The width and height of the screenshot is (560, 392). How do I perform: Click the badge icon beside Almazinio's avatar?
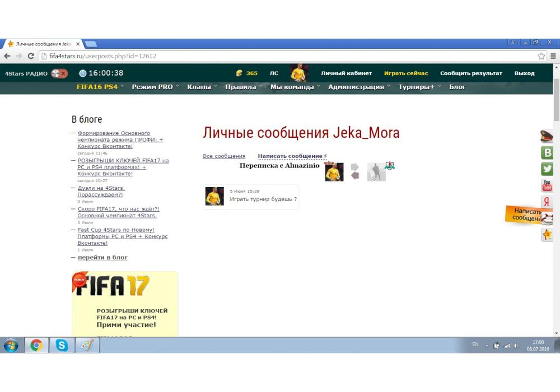[x=390, y=166]
